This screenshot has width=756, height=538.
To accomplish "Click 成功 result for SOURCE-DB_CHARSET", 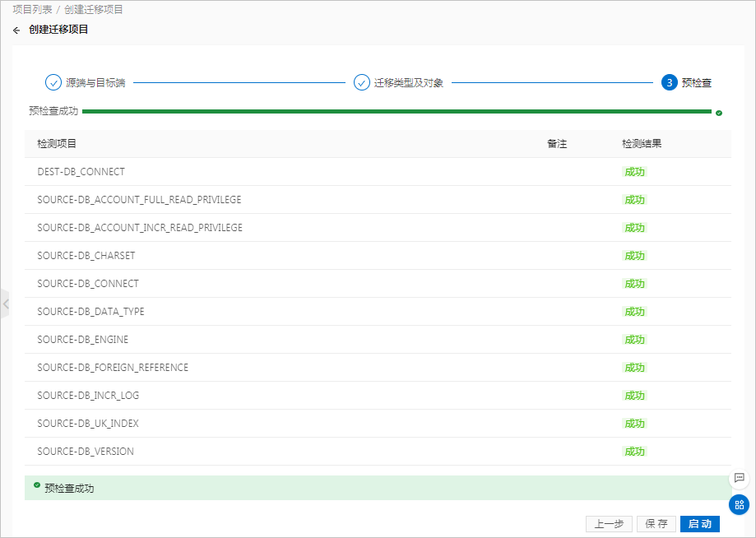I will click(634, 256).
